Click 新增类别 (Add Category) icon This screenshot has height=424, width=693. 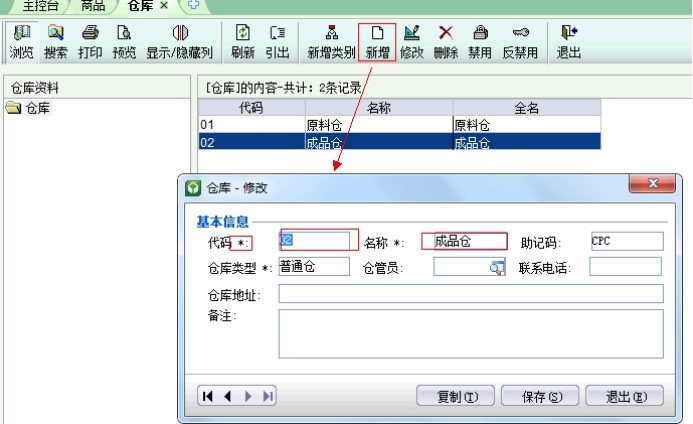click(331, 42)
